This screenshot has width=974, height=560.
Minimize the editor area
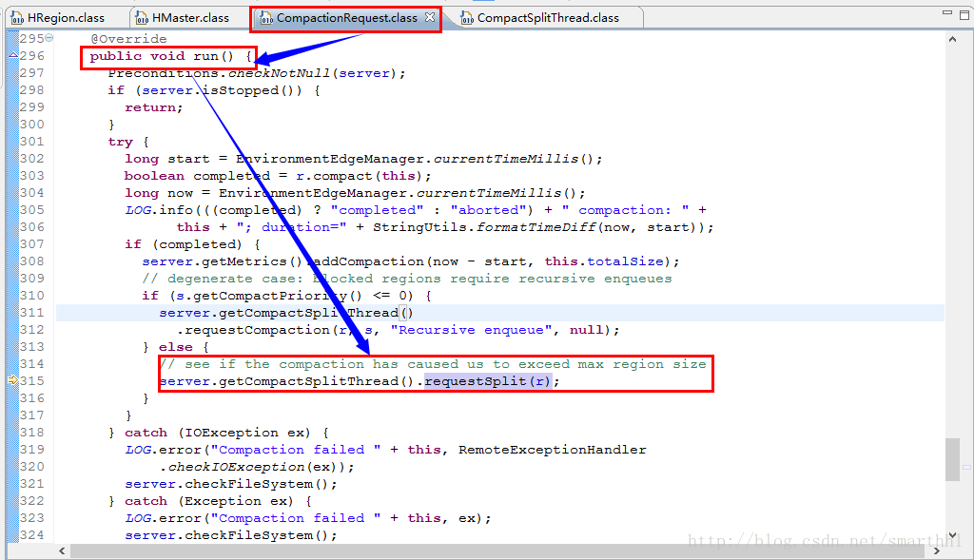pyautogui.click(x=946, y=12)
